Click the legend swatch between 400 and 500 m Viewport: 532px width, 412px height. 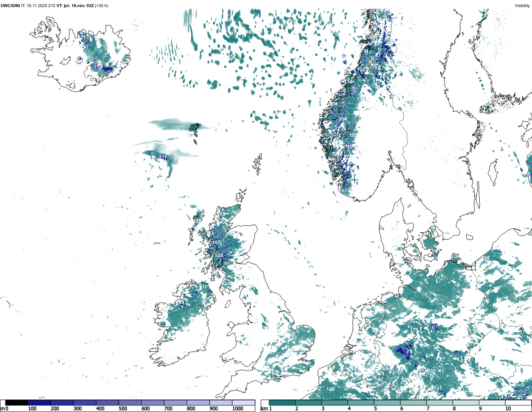pos(108,402)
